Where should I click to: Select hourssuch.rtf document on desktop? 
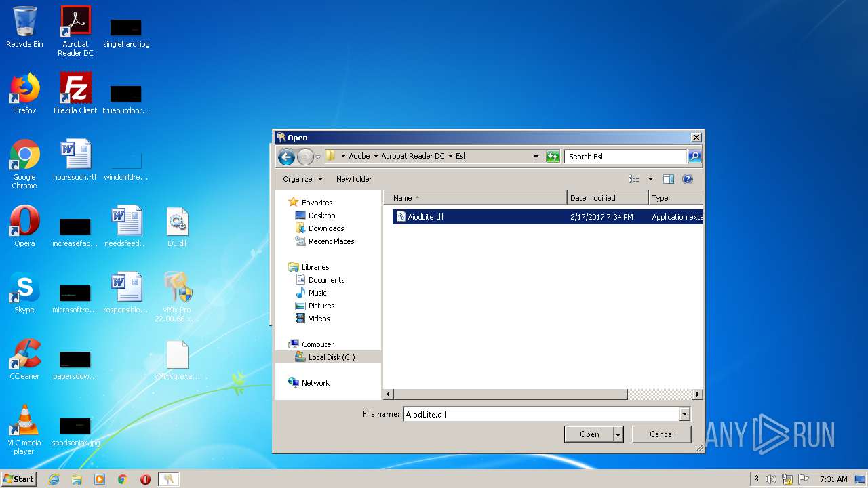coord(75,160)
